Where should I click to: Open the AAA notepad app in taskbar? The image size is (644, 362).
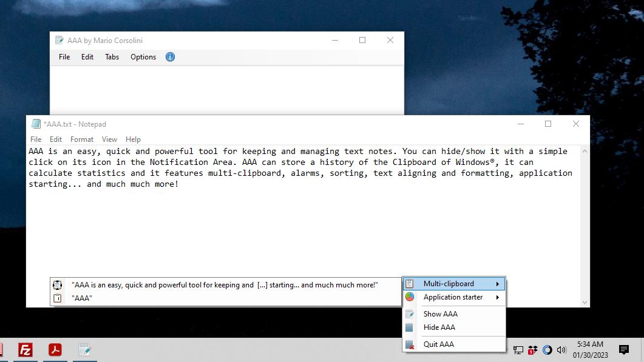point(84,350)
